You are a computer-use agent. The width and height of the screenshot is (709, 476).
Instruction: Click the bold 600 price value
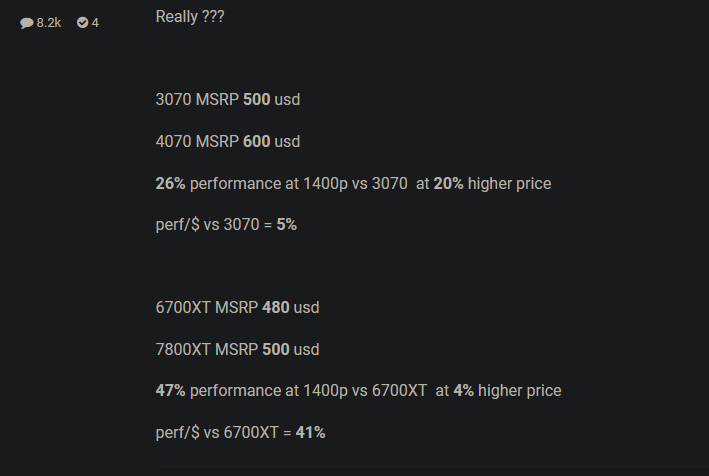tap(257, 142)
